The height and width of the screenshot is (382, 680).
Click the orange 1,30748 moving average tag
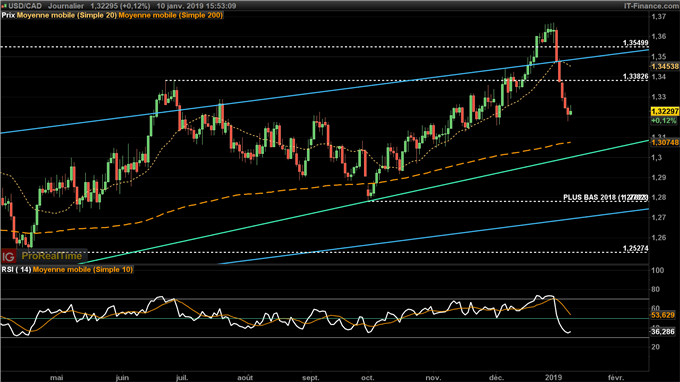(665, 142)
